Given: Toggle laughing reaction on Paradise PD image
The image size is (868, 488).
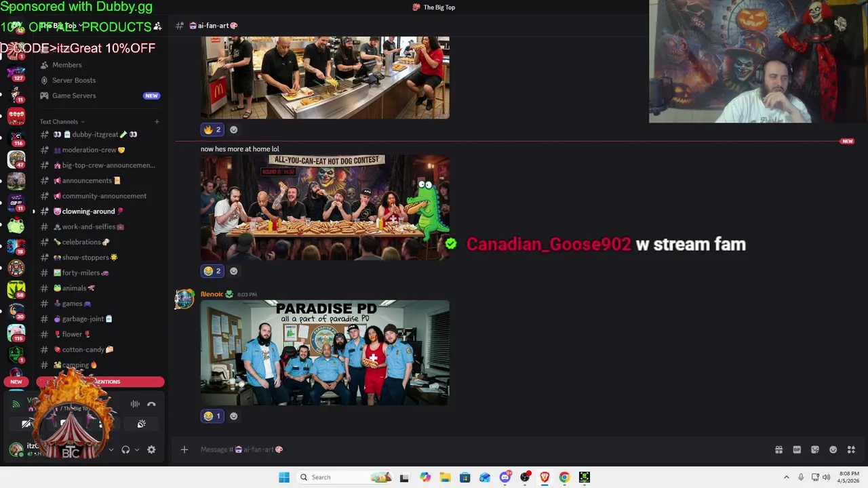Looking at the screenshot, I should [x=212, y=416].
